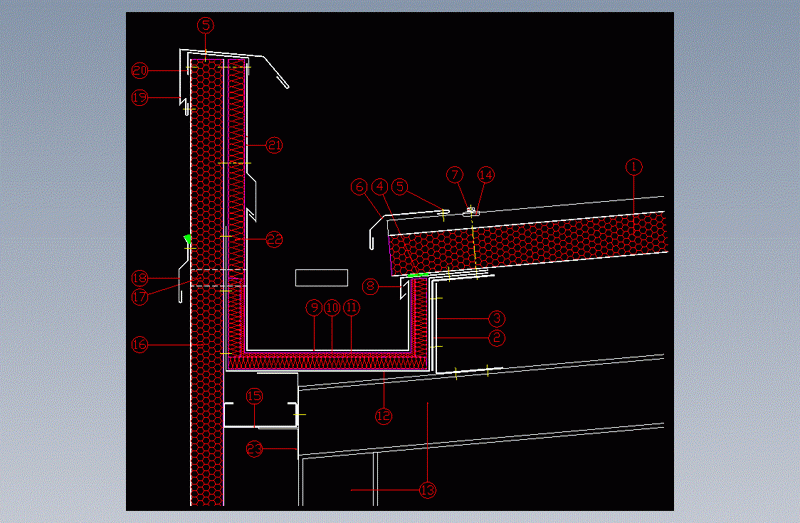The width and height of the screenshot is (800, 523).
Task: Click callout bubble number 23
Action: pos(254,449)
